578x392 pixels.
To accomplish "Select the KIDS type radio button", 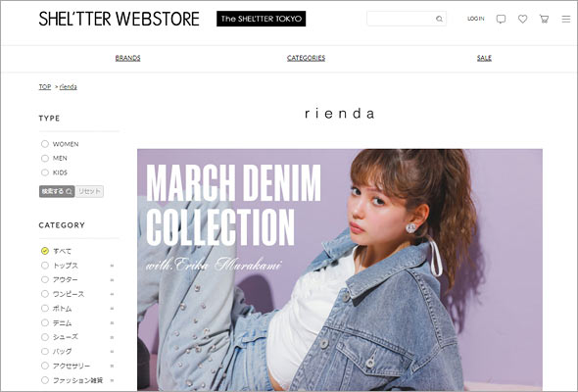I will point(45,172).
